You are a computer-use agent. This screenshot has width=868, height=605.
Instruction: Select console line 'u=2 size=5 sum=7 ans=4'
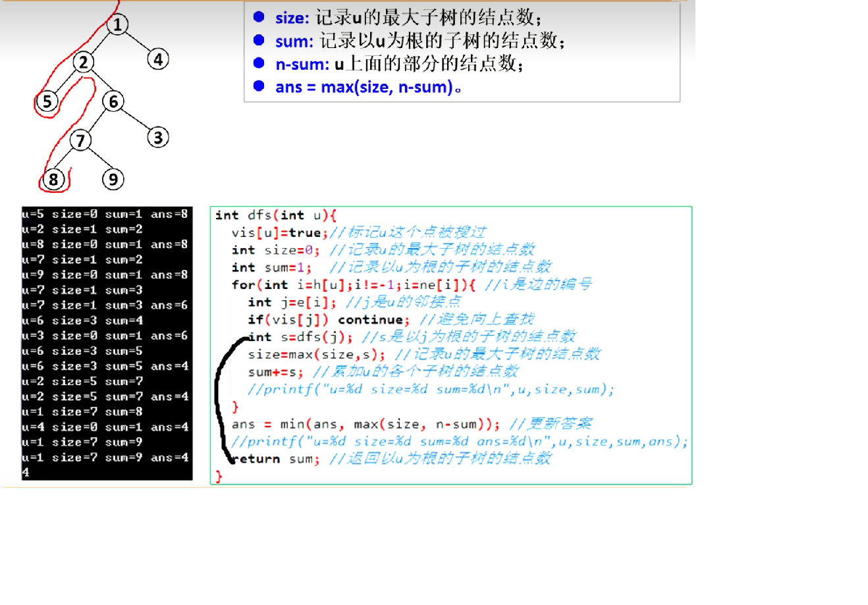[105, 396]
